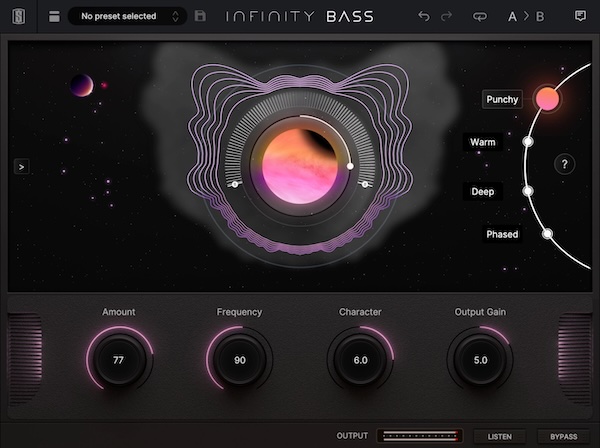Redo the last change

pos(446,16)
